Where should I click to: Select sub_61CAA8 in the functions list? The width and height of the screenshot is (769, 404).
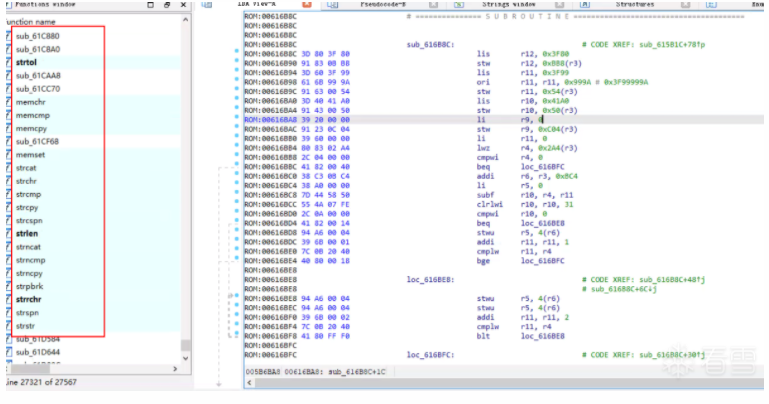(x=38, y=76)
